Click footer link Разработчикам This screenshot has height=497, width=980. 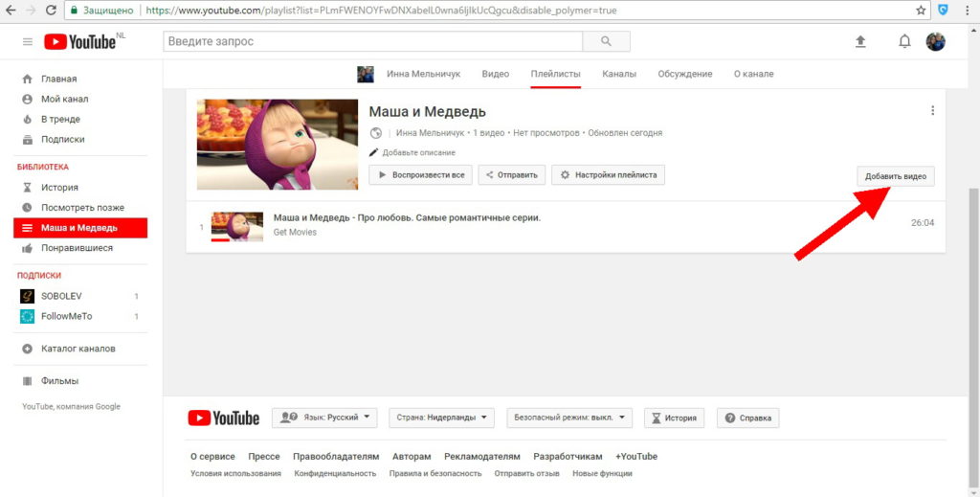pyautogui.click(x=568, y=457)
